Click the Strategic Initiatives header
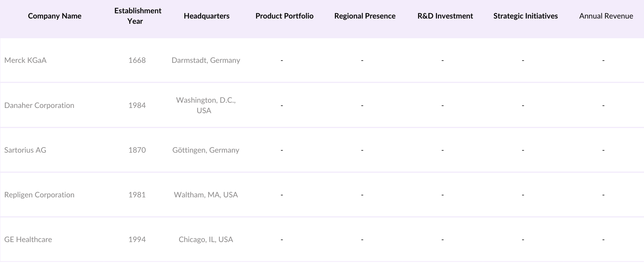Screen dimensions: 644x263 [x=525, y=16]
